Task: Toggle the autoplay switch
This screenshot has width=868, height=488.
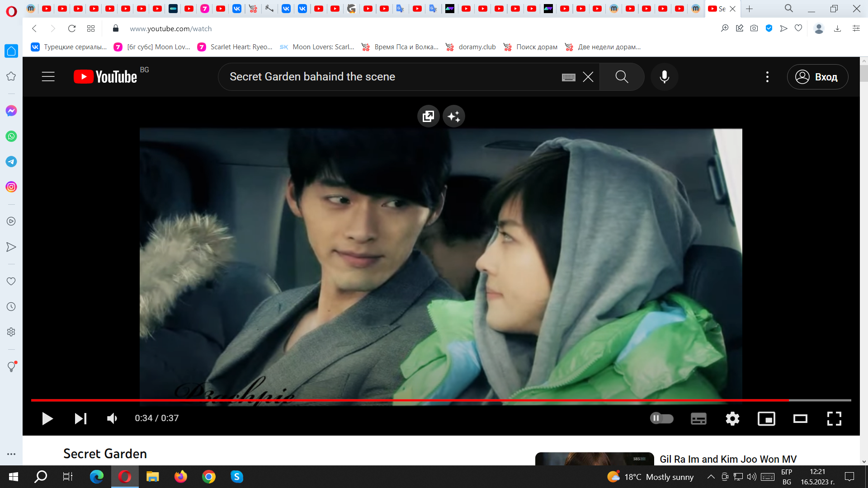Action: click(661, 418)
